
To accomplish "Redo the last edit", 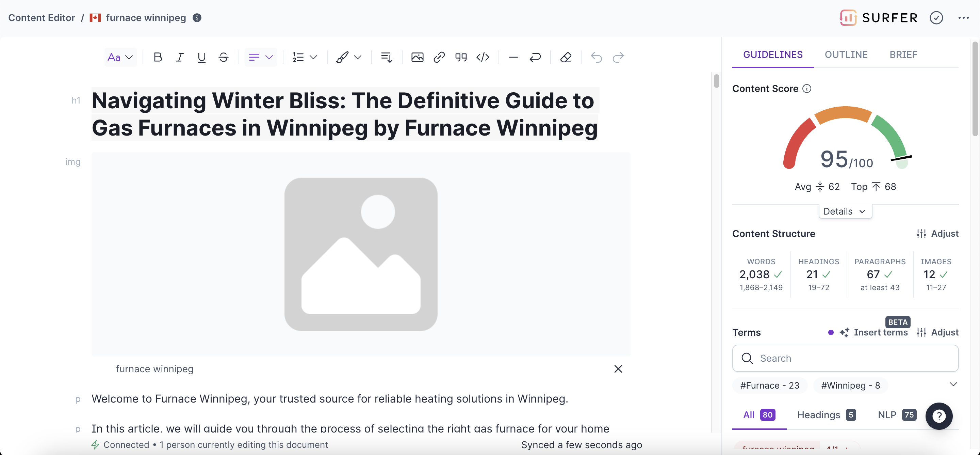I will click(x=618, y=58).
